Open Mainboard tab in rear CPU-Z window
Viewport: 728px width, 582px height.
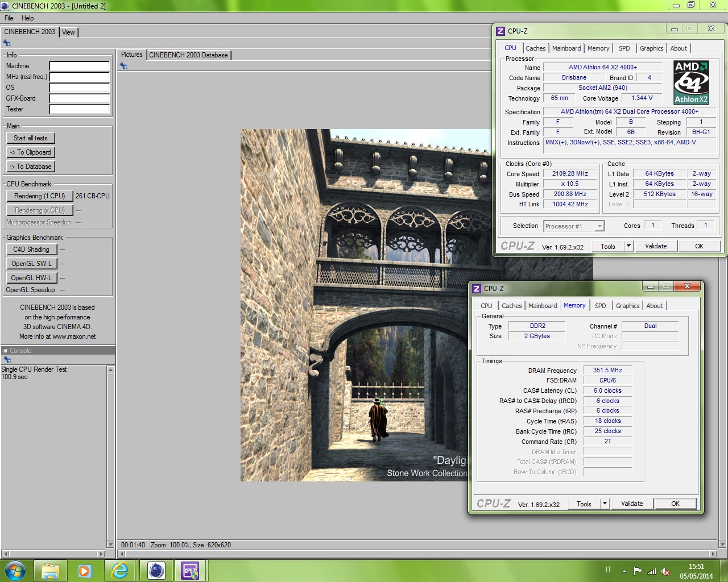point(566,48)
